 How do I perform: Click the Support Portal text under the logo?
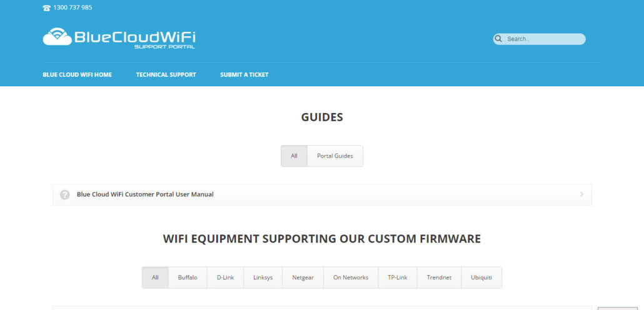(x=164, y=47)
